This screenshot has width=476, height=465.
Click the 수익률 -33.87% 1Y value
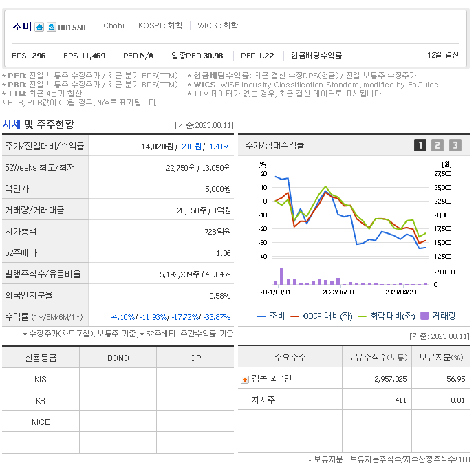(217, 317)
